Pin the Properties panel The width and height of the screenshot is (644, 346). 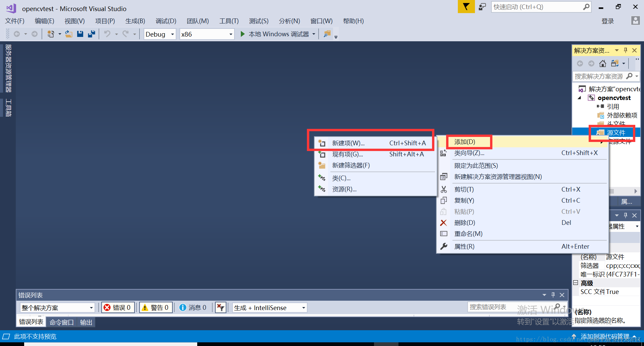pos(626,215)
